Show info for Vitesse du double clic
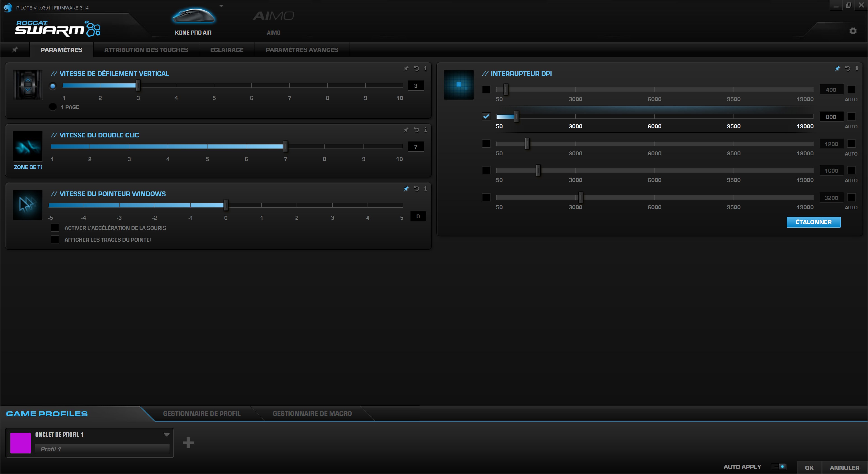The image size is (868, 474). (426, 130)
